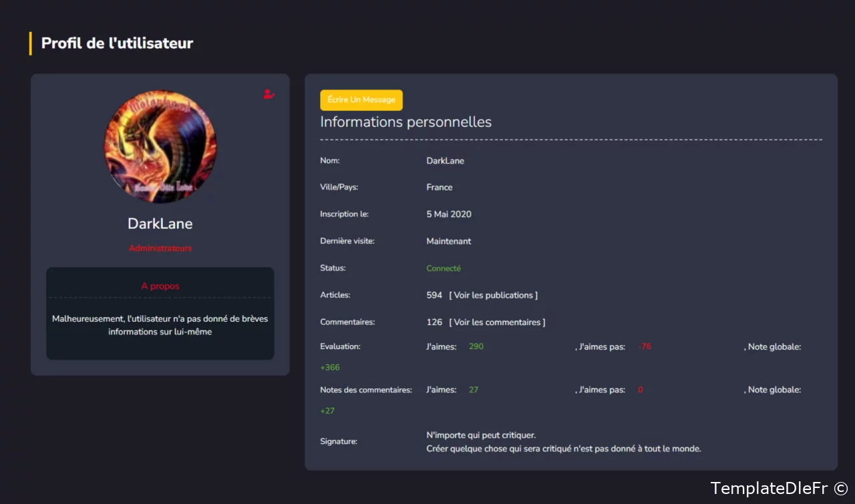Click the Profil de l'utilisateur page title
This screenshot has width=855, height=504.
pyautogui.click(x=117, y=43)
